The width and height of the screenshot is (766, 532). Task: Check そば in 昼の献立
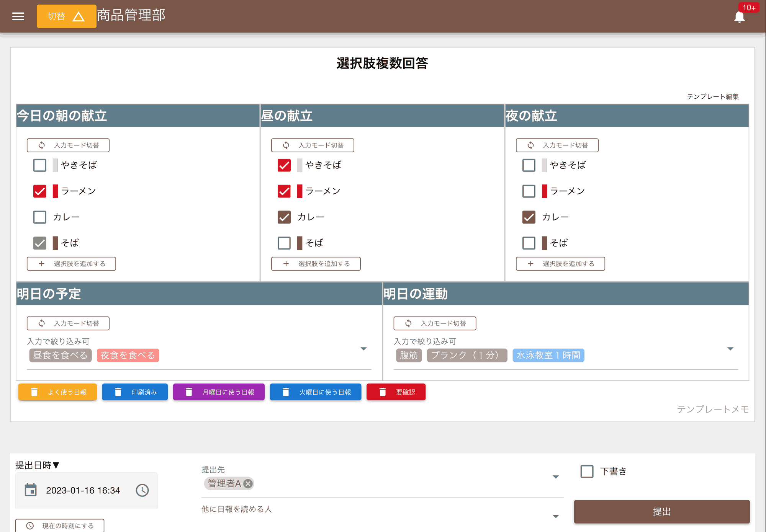click(x=284, y=243)
